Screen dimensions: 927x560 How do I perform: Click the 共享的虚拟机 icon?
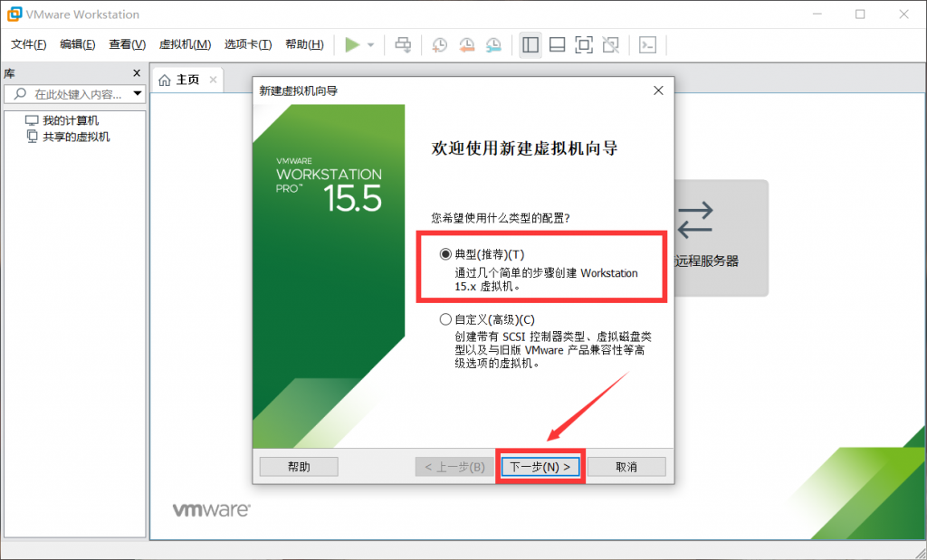click(32, 137)
